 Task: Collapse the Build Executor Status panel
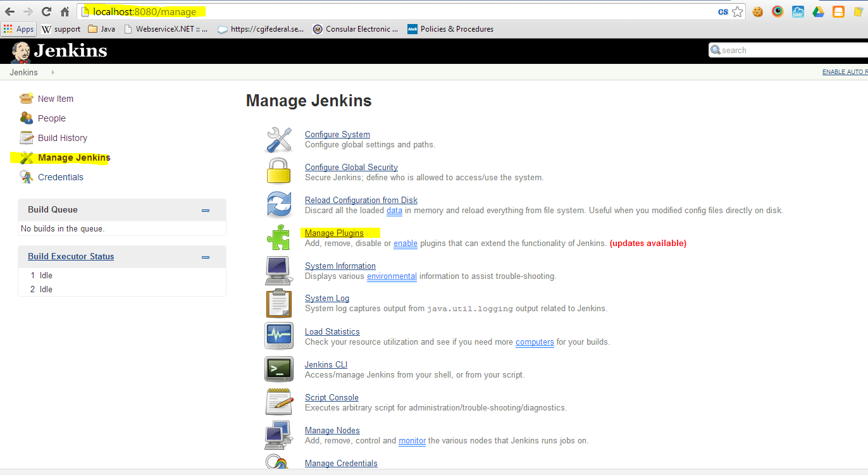click(206, 257)
